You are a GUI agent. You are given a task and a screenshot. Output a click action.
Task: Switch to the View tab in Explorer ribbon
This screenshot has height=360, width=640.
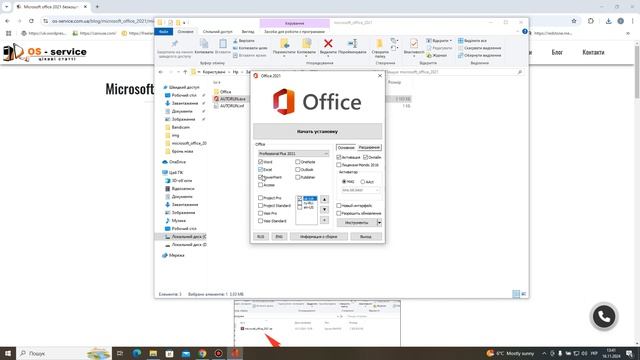pos(248,31)
